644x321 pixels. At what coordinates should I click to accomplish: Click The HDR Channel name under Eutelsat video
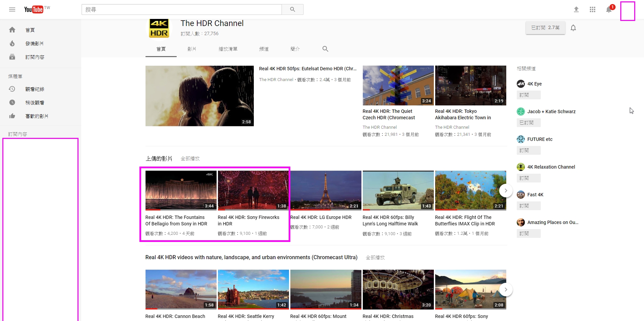click(276, 80)
